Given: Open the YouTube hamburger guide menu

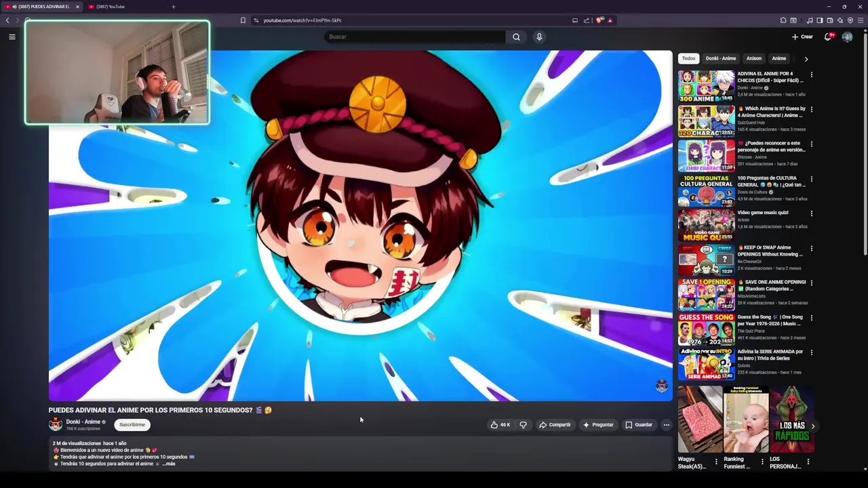Looking at the screenshot, I should click(x=12, y=37).
